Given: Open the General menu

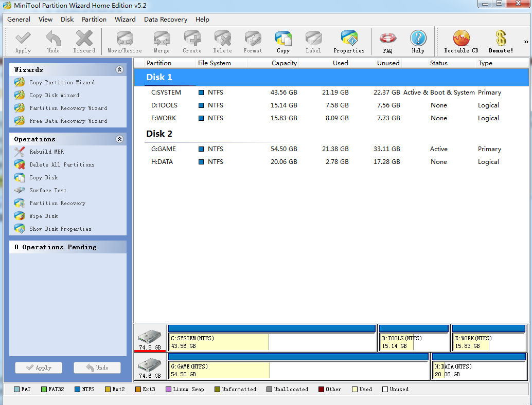Looking at the screenshot, I should [x=19, y=20].
